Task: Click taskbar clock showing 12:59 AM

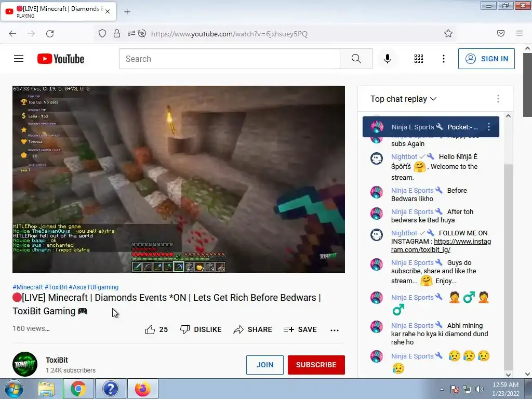Action: [505, 389]
